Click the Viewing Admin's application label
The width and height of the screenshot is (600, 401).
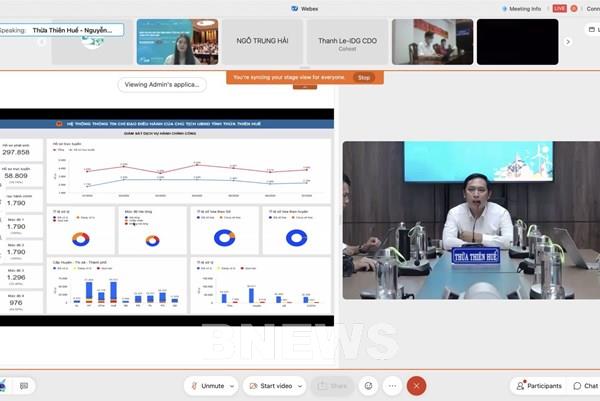pos(162,85)
